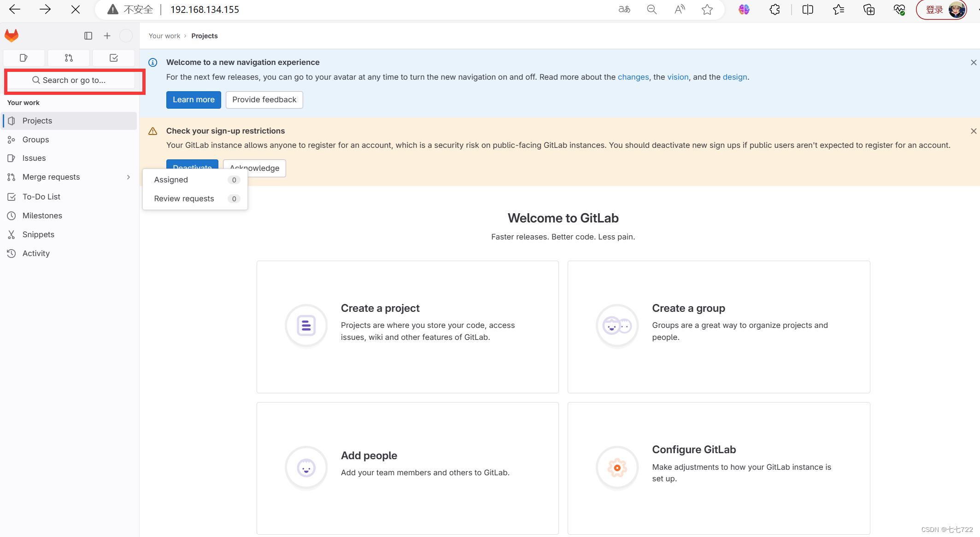The image size is (980, 537).
Task: Open Issues in the sidebar
Action: (70, 158)
